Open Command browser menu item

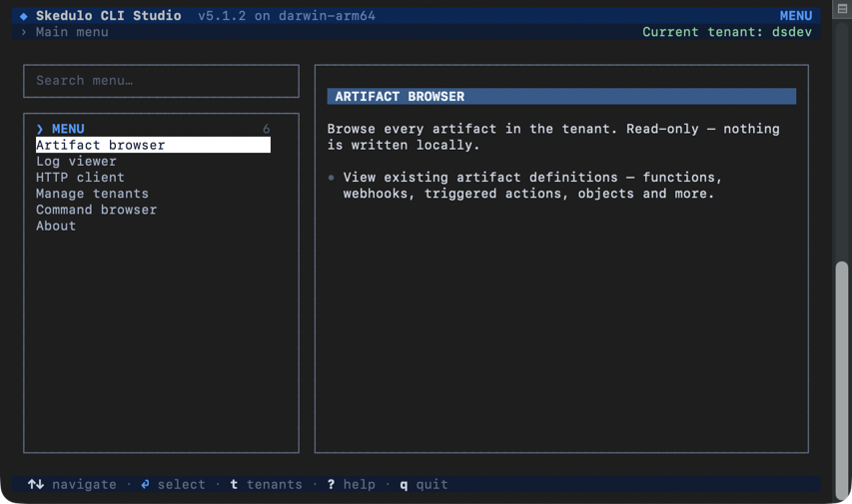[96, 210]
